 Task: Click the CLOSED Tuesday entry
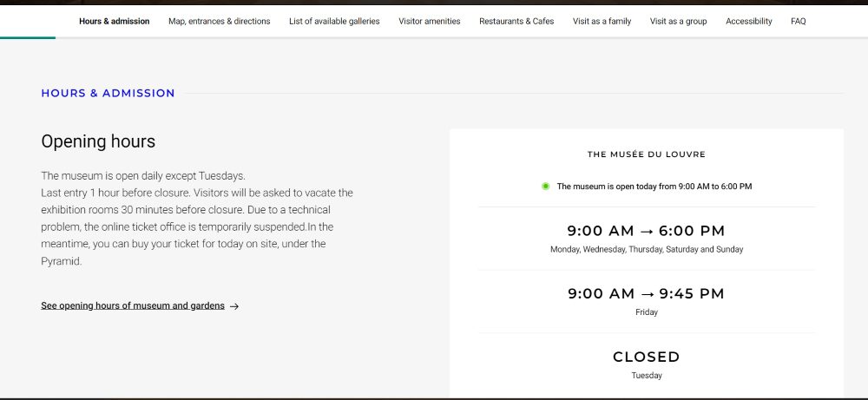pyautogui.click(x=646, y=357)
